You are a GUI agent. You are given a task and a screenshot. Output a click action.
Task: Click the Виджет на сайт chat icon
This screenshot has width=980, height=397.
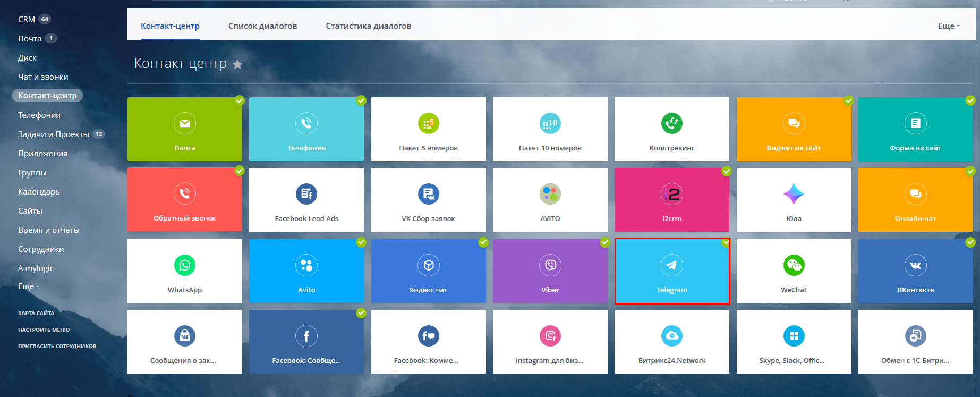794,123
